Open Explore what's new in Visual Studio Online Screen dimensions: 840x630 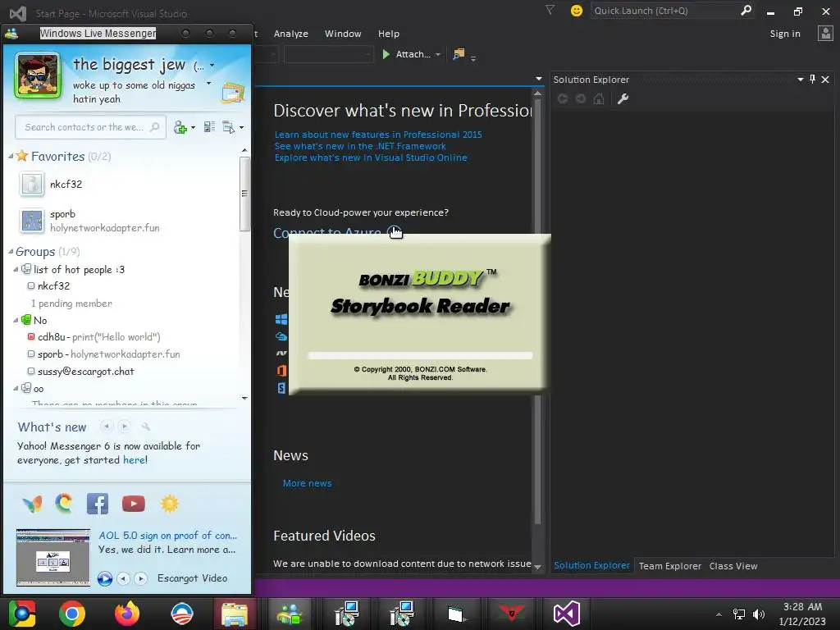(371, 157)
